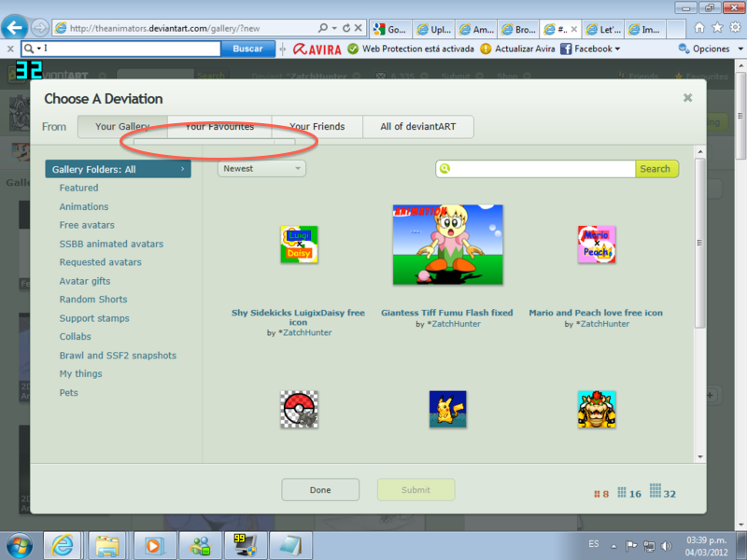Click the Submit button

[x=416, y=489]
